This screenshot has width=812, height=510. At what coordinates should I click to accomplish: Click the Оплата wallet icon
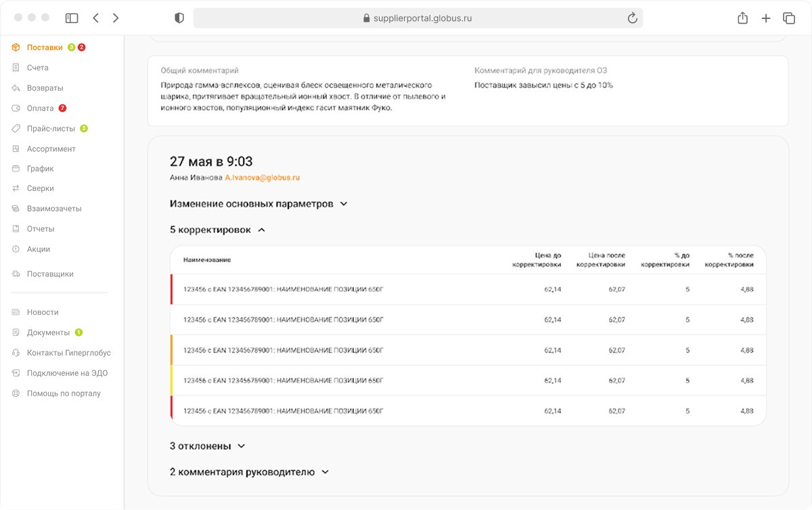(16, 108)
